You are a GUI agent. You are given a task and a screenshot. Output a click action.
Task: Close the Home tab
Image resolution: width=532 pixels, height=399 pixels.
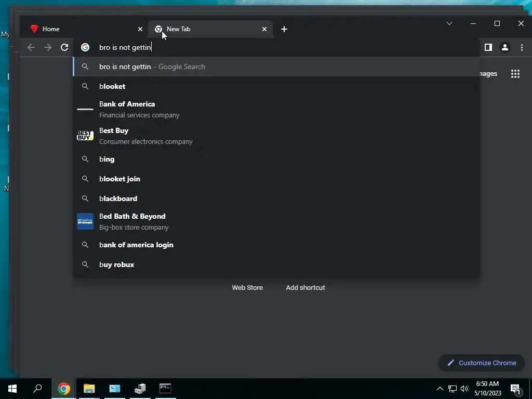(x=140, y=29)
